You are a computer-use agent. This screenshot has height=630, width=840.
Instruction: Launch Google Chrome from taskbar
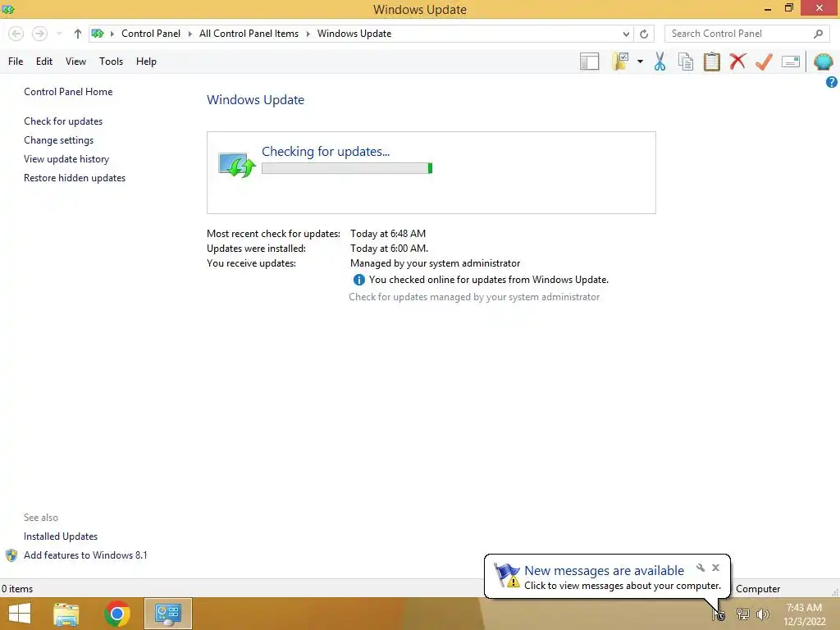[117, 614]
